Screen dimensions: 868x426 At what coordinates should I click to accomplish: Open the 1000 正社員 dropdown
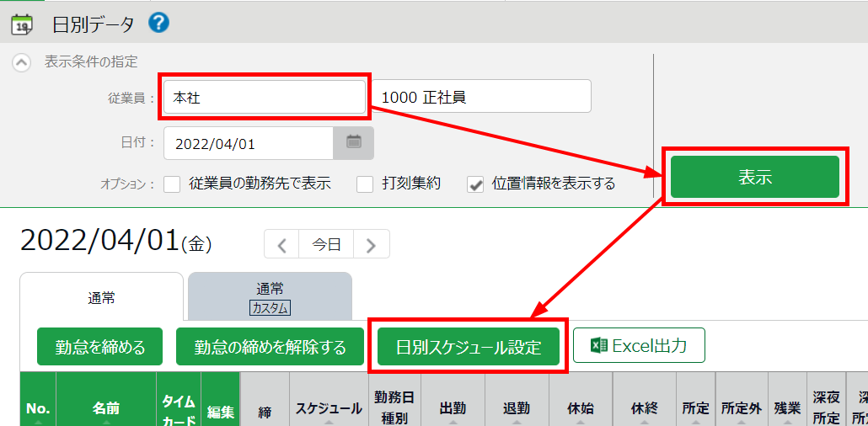click(482, 98)
